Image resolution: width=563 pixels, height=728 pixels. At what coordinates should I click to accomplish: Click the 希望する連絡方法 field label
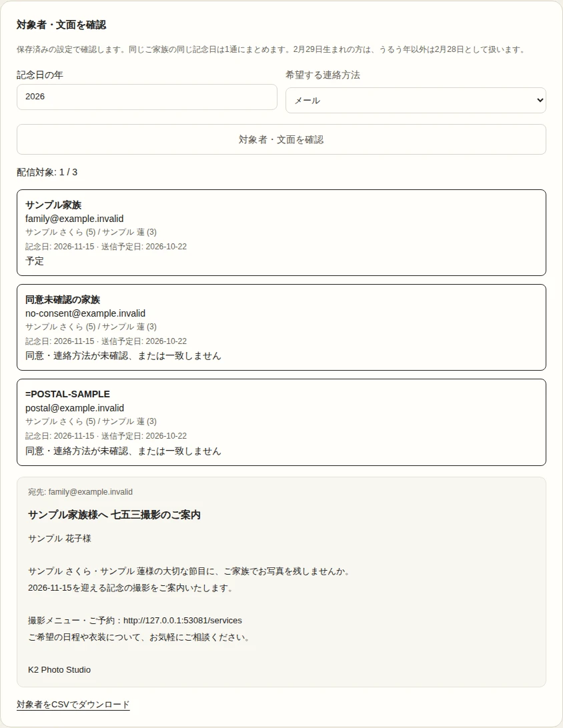(x=323, y=75)
